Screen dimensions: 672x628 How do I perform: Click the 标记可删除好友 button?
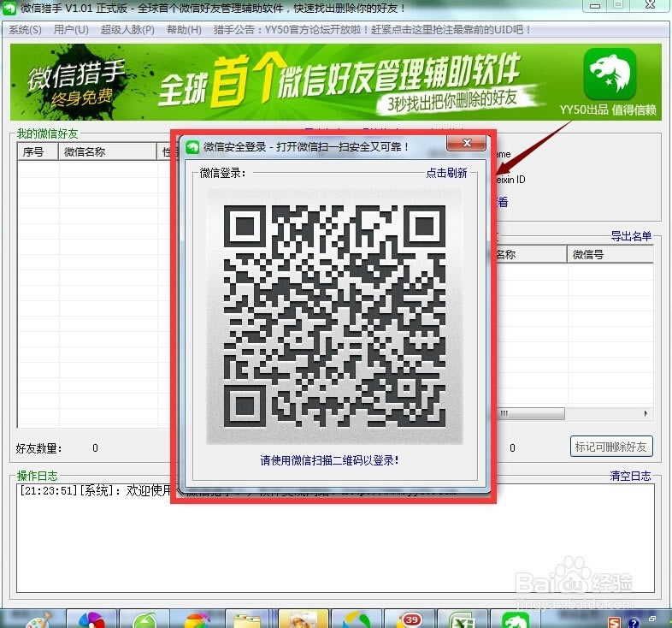point(611,447)
